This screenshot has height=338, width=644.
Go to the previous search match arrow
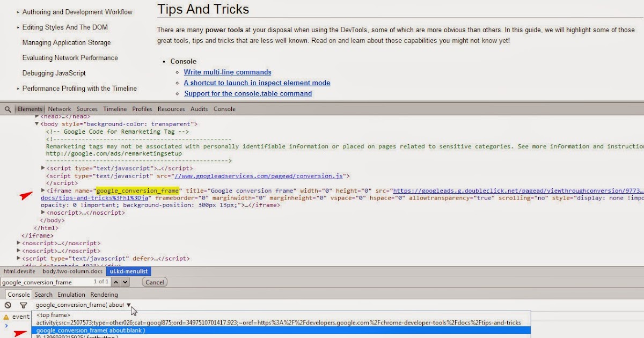116,282
